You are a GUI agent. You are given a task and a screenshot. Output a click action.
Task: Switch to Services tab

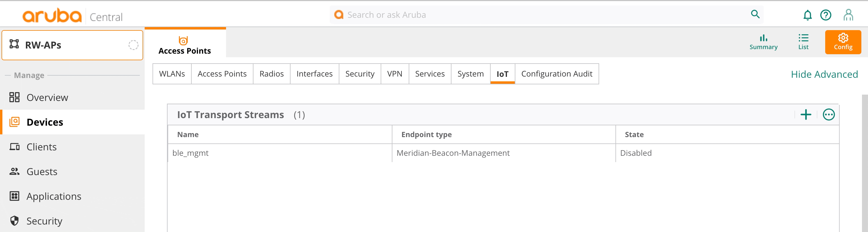point(429,74)
